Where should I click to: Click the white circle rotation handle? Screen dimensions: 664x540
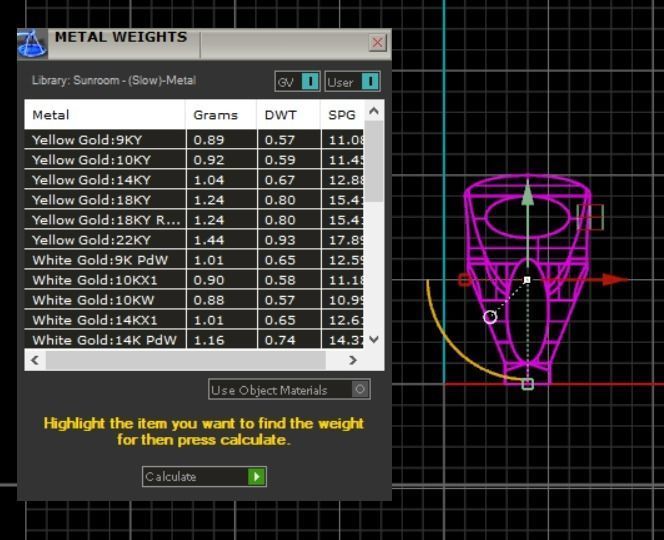click(x=490, y=317)
